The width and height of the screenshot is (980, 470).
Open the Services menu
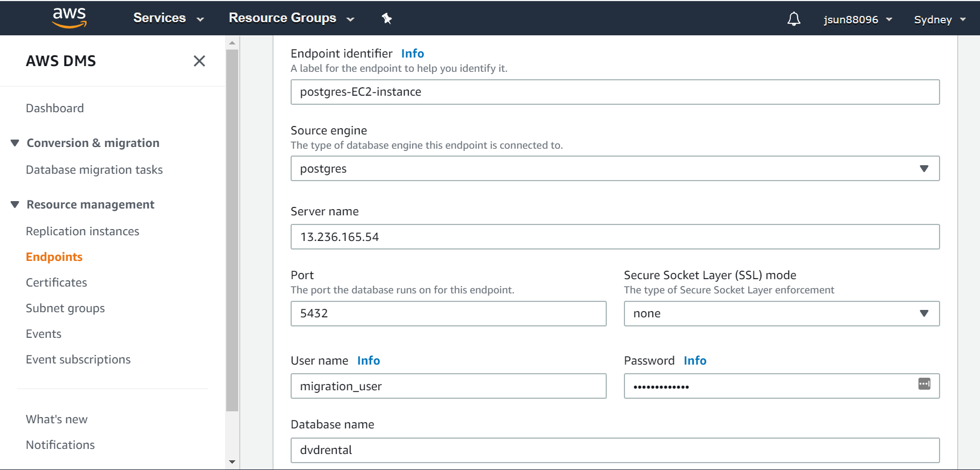[168, 18]
